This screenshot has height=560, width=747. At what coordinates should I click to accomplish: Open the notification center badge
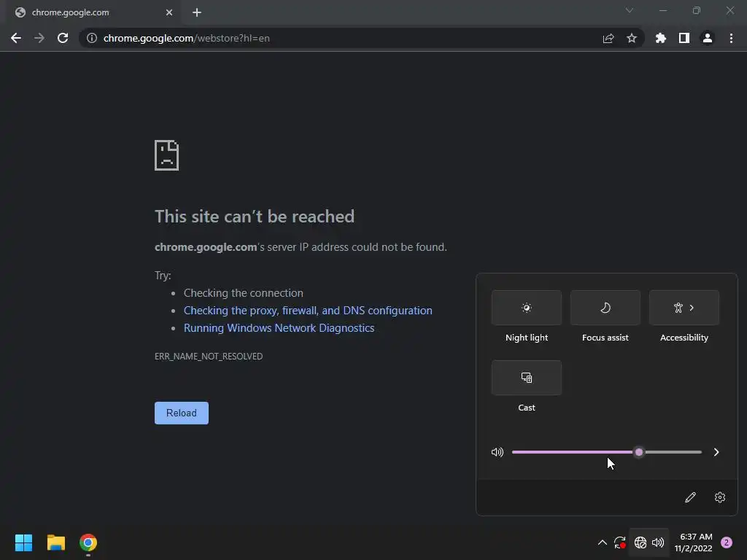click(727, 542)
